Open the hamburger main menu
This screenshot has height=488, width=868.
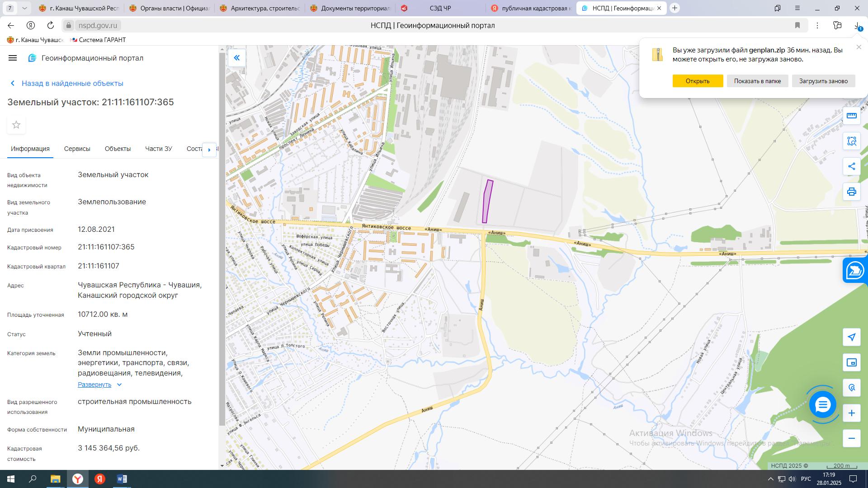coord(13,58)
